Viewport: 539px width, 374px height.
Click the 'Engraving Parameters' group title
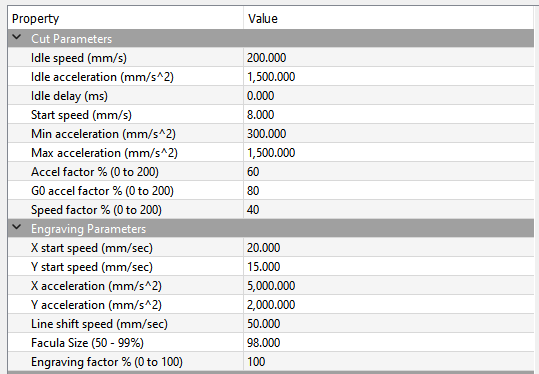(88, 229)
